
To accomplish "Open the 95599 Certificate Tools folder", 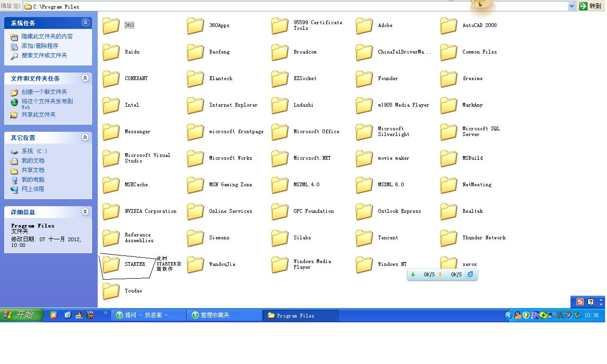I will (307, 26).
